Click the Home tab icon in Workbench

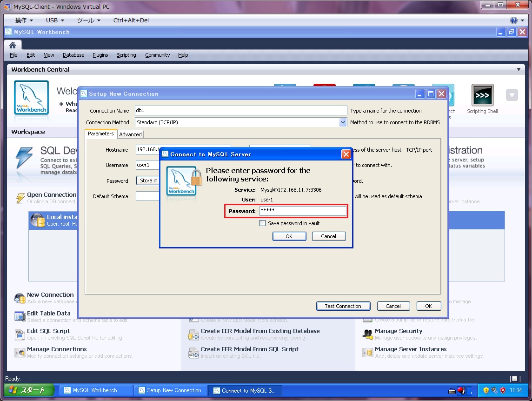13,45
